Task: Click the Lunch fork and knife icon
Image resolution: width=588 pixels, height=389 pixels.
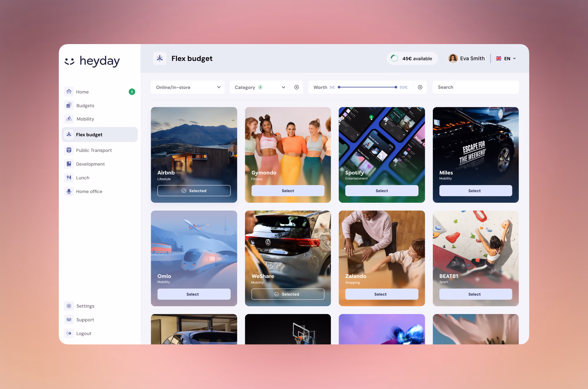Action: (69, 177)
